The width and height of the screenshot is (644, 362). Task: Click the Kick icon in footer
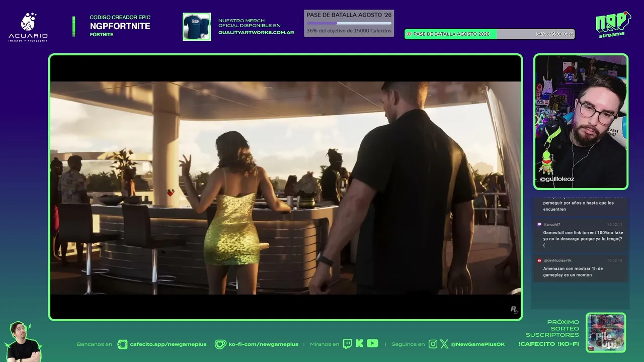[359, 344]
